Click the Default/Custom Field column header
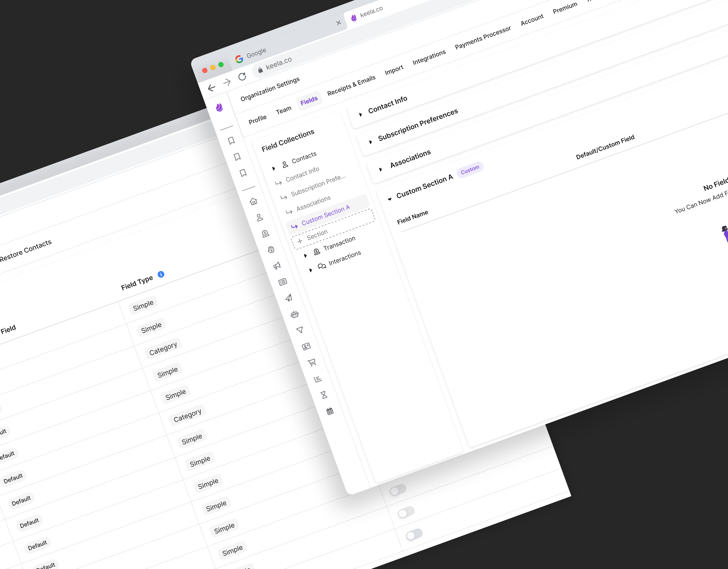The image size is (728, 569). 605,147
